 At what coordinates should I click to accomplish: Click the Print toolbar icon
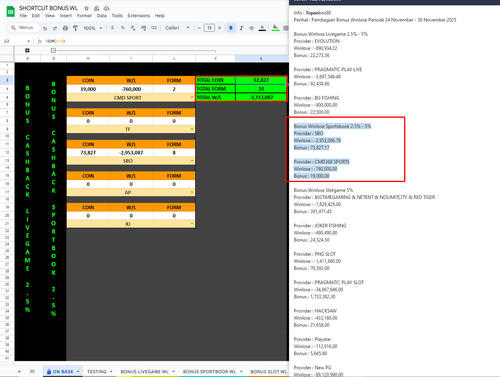click(x=65, y=28)
